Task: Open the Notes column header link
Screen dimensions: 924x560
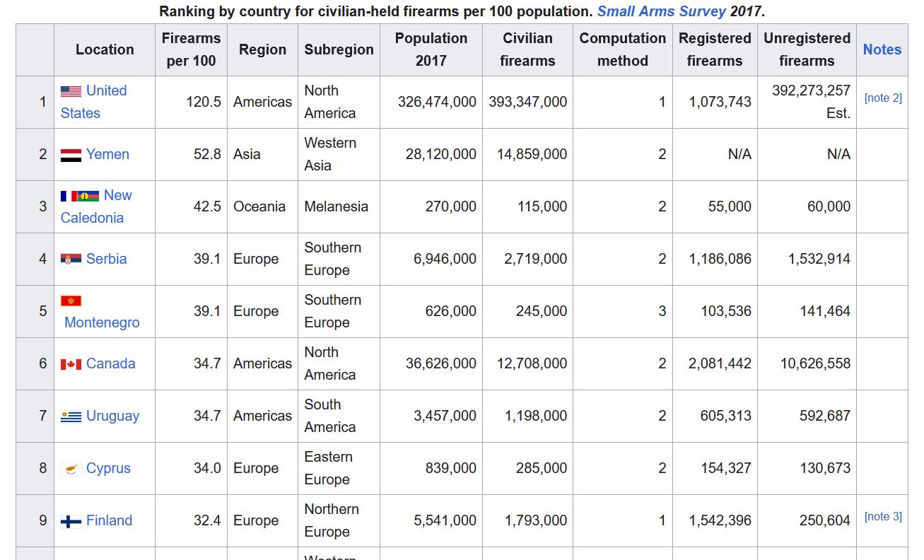Action: 882,49
